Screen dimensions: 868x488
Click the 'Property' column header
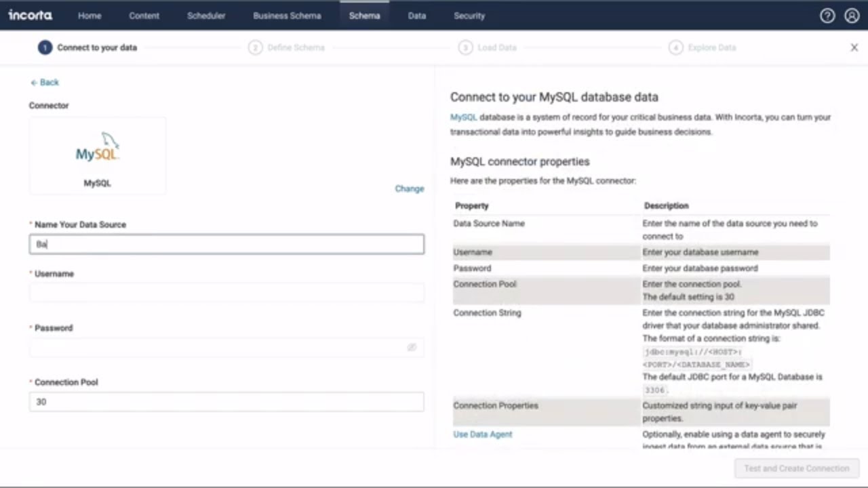472,205
